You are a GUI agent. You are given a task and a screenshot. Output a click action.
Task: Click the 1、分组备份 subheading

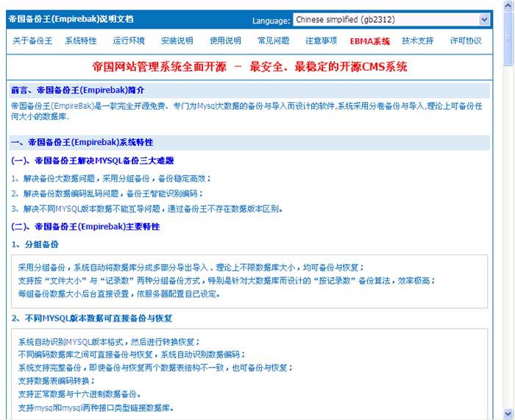click(x=35, y=243)
